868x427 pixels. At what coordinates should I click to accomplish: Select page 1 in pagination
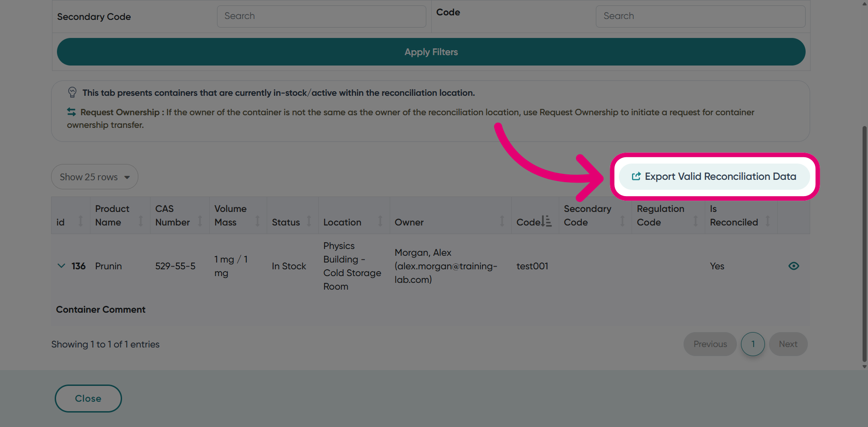click(753, 344)
